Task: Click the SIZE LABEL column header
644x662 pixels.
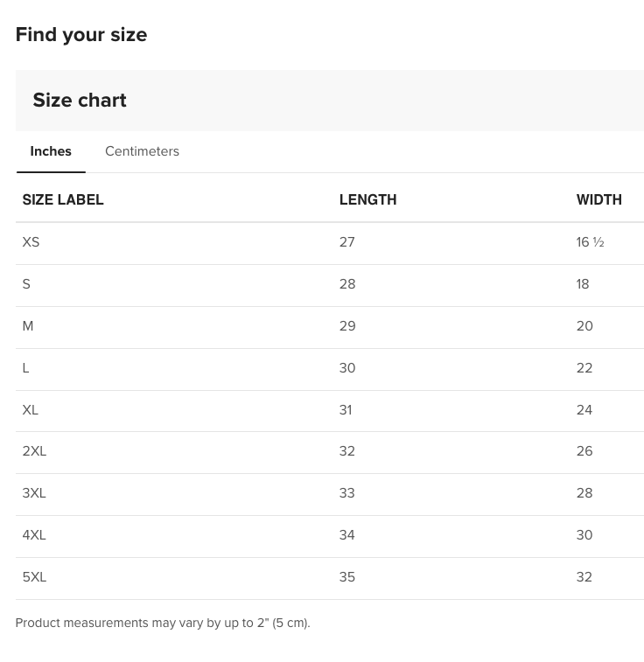Action: tap(63, 199)
